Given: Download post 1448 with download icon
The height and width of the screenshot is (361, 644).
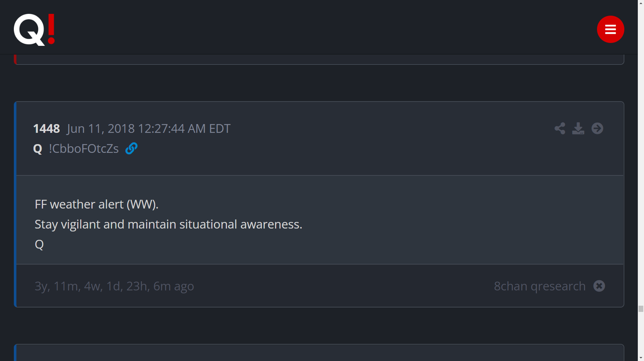Looking at the screenshot, I should pyautogui.click(x=578, y=128).
